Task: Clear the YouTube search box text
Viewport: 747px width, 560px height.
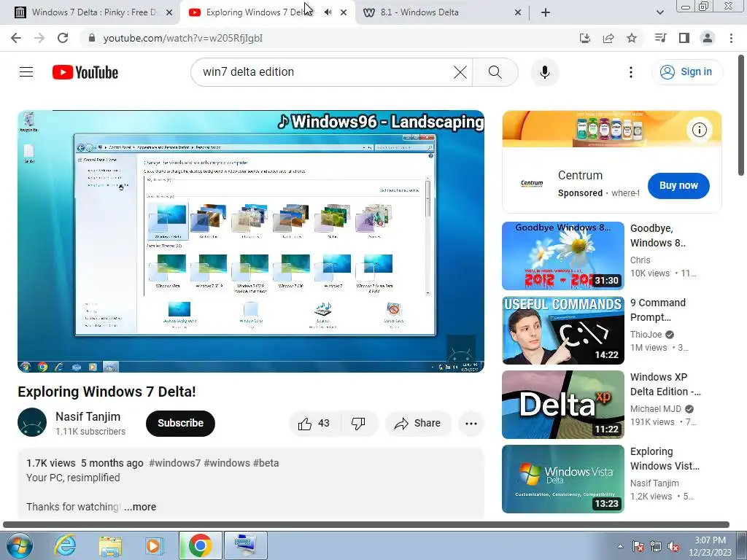Action: [460, 72]
